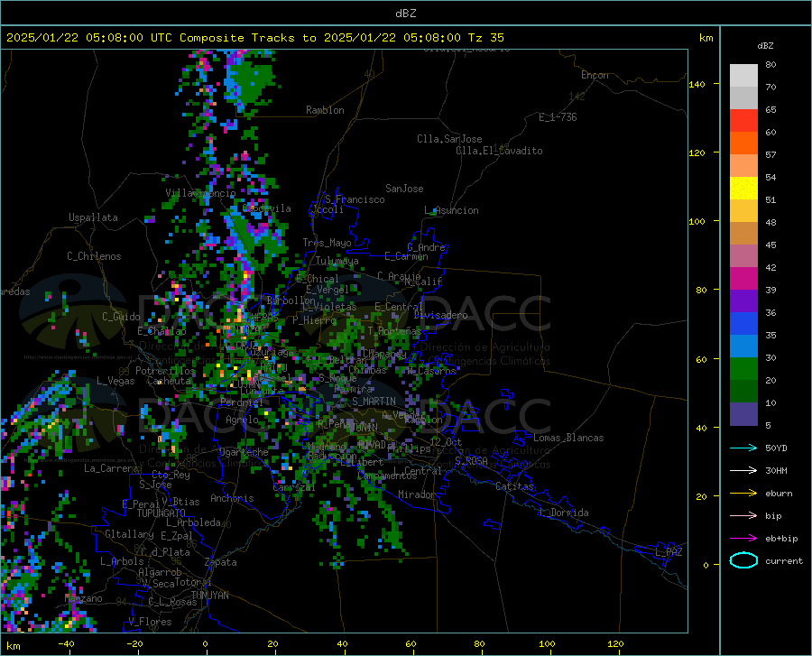
Task: Pick the light gray swatch at legend top
Action: (x=743, y=76)
